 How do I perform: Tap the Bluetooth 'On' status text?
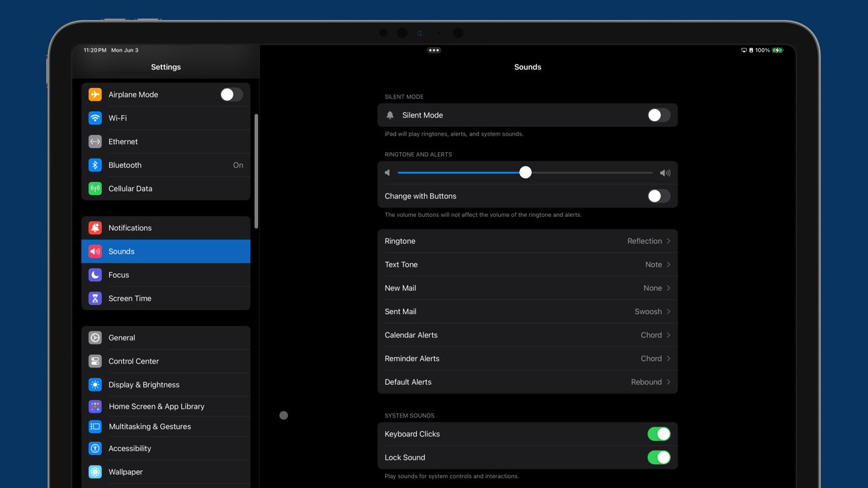point(238,165)
